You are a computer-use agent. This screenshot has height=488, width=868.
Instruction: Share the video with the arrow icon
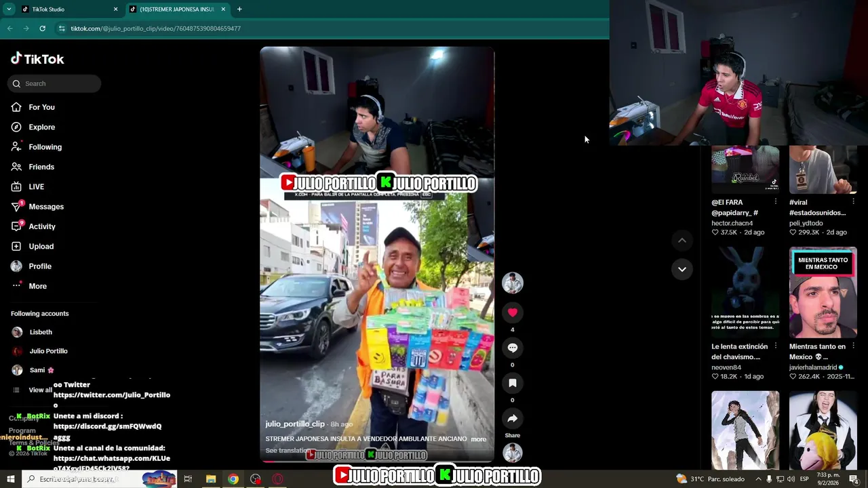click(513, 418)
